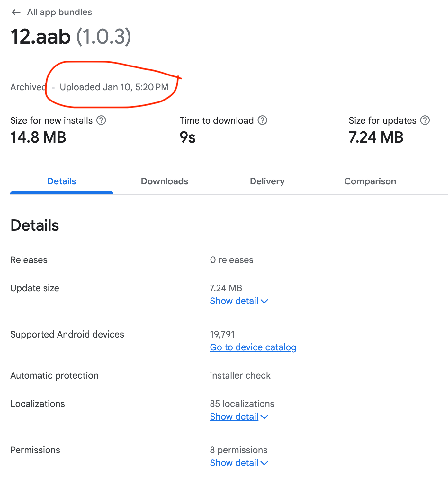448x483 pixels.
Task: Click the Releases row label
Action: 29,260
